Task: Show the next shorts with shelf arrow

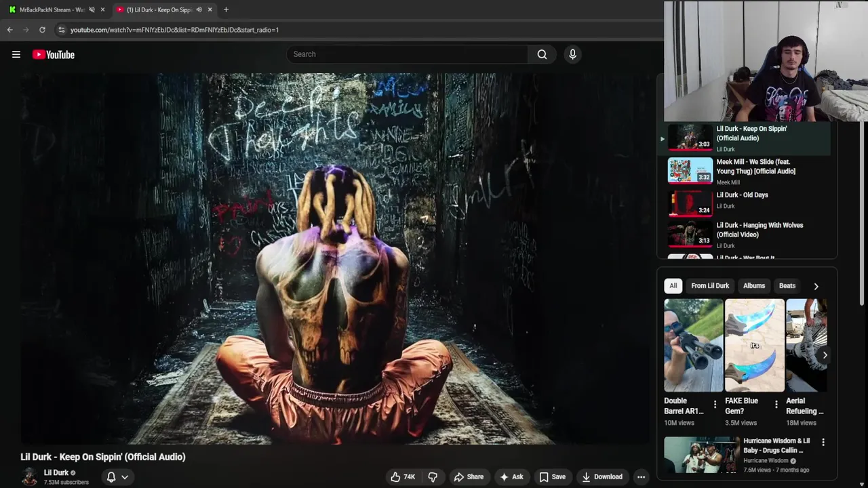Action: (825, 355)
